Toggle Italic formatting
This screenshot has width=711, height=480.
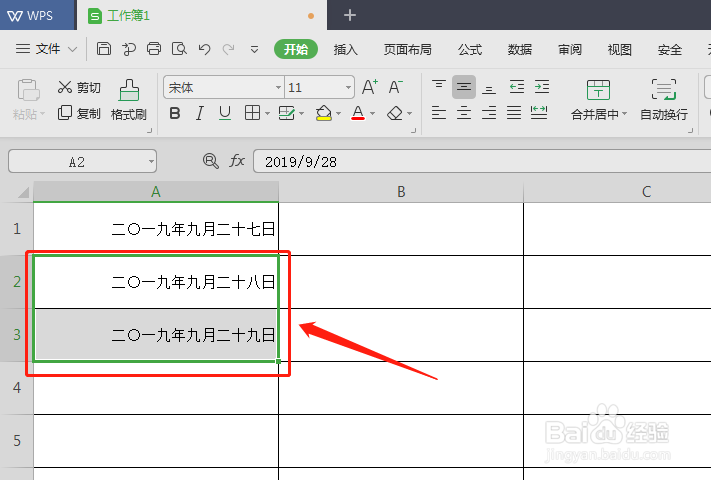pyautogui.click(x=200, y=113)
